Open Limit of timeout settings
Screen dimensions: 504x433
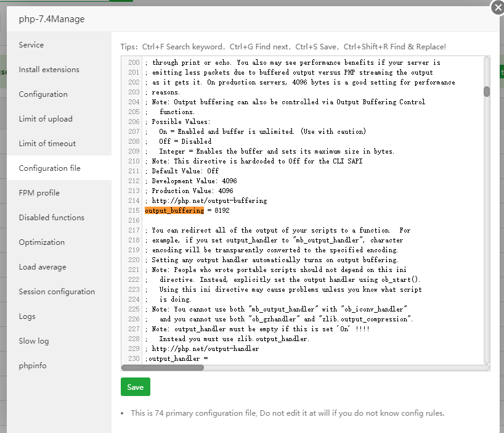pyautogui.click(x=47, y=144)
